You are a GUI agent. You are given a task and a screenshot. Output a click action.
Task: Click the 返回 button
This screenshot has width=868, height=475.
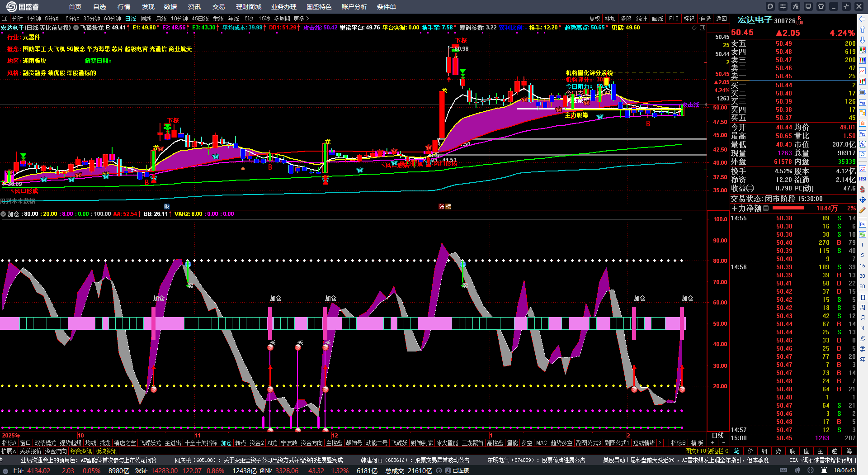[722, 19]
